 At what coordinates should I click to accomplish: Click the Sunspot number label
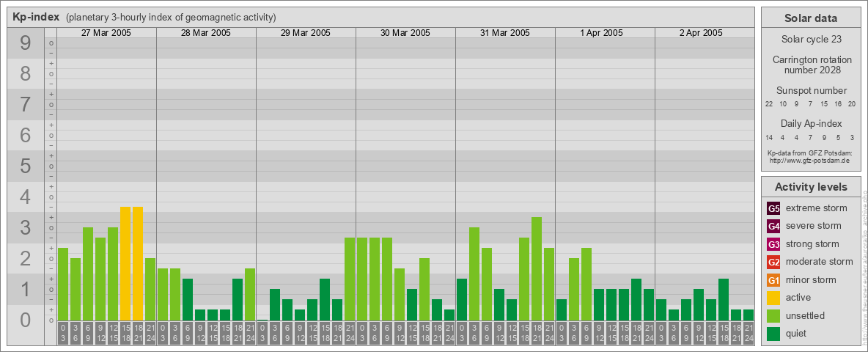(812, 91)
